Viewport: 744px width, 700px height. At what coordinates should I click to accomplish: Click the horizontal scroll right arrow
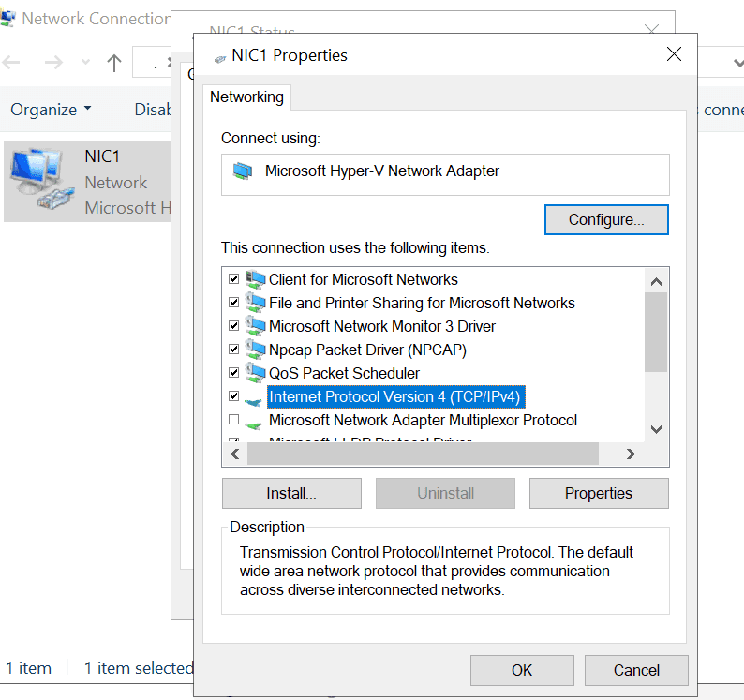click(x=631, y=454)
